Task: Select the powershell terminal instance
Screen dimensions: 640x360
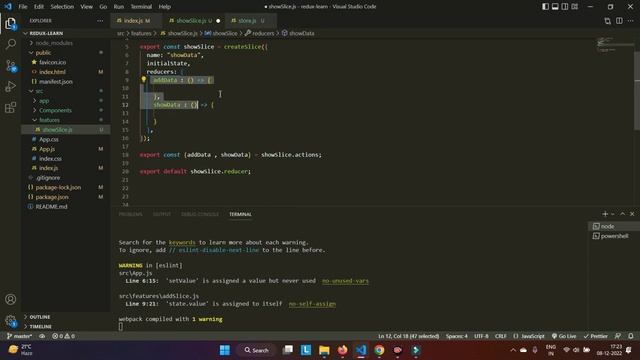Action: (x=613, y=236)
